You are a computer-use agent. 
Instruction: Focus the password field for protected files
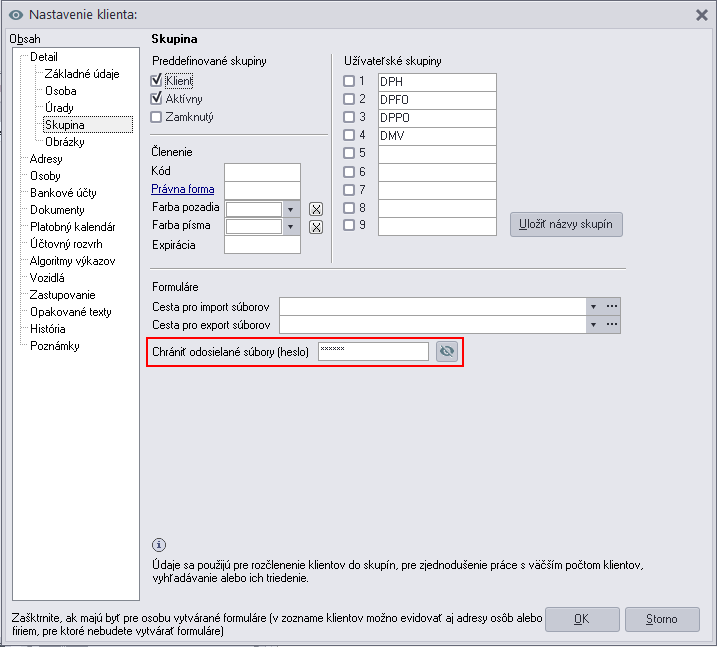point(373,351)
